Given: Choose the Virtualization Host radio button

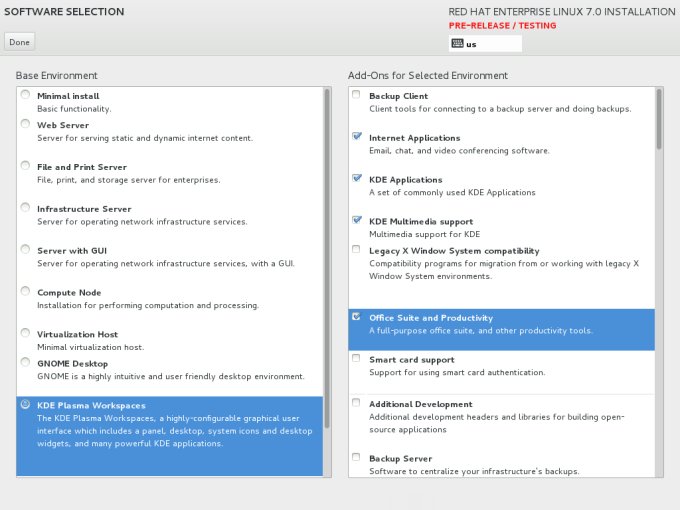Looking at the screenshot, I should [25, 333].
